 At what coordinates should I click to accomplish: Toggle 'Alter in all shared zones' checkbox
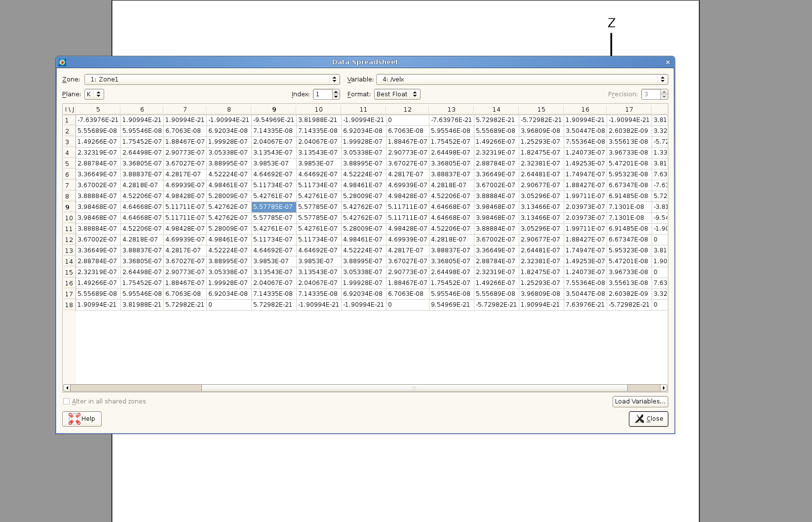[x=67, y=402]
